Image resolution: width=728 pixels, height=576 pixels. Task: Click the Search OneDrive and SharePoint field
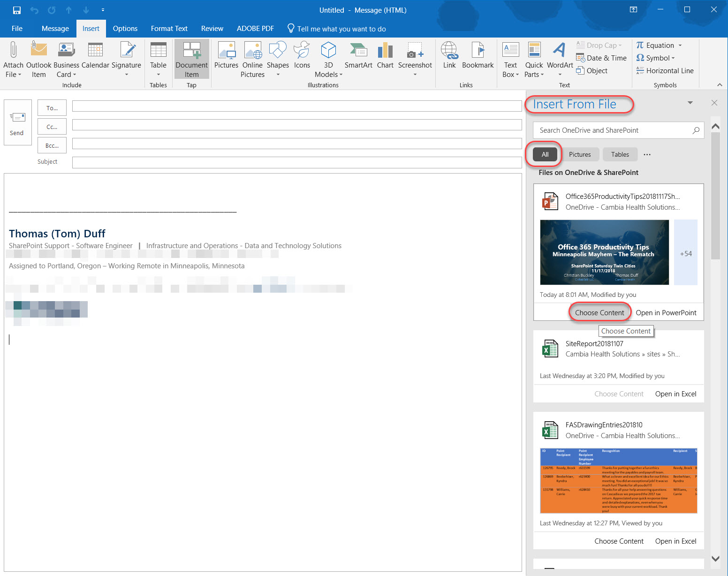click(612, 130)
